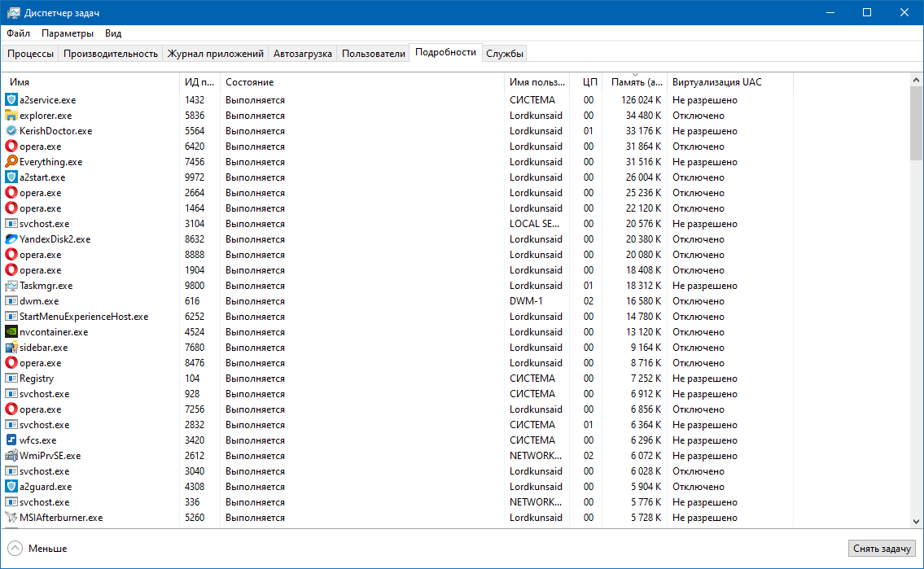Click the sidebar.exe process icon
924x569 pixels.
tap(11, 348)
